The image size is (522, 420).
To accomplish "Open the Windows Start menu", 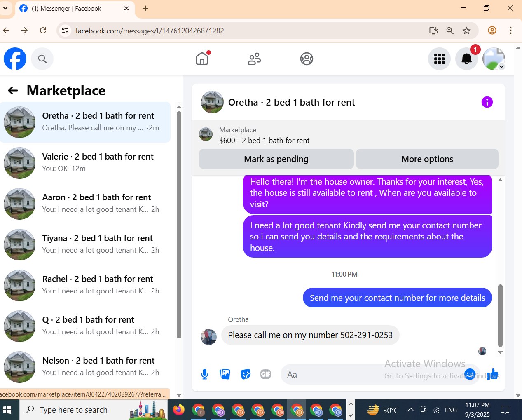I will pos(7,410).
